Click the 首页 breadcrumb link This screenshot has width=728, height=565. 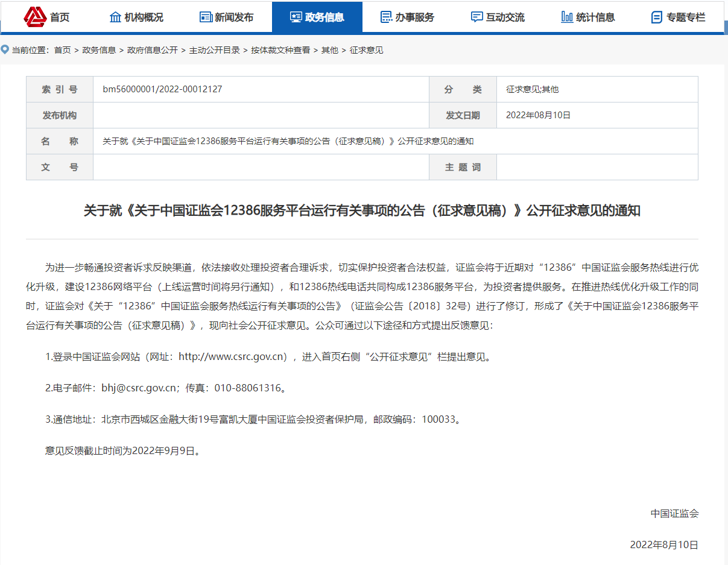coord(62,50)
